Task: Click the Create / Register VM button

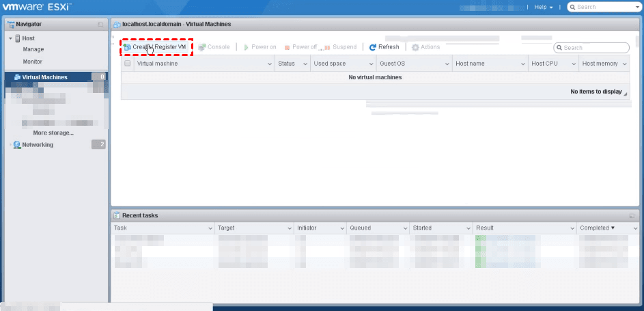Action: click(155, 47)
